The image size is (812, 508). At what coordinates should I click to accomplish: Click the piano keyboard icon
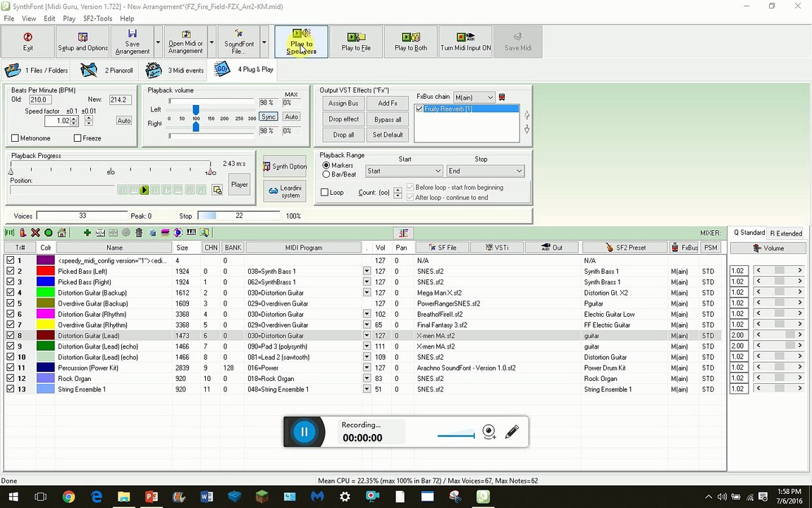click(x=191, y=233)
